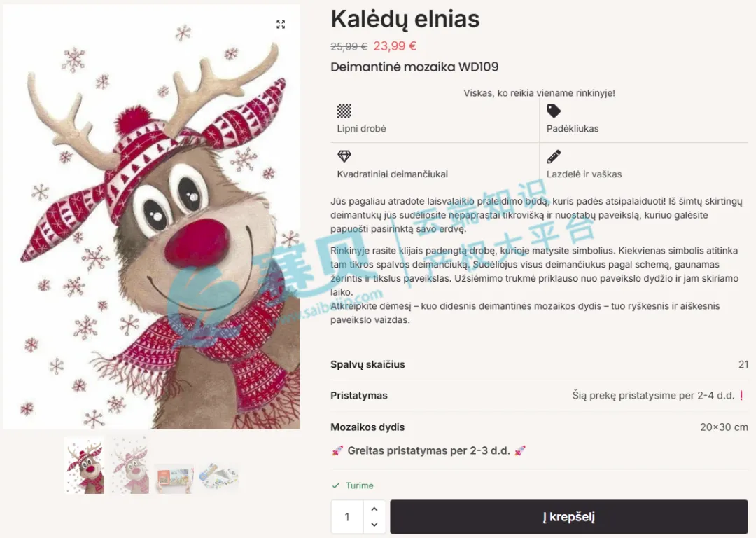Select the second faded reindeer thumbnail
This screenshot has height=538, width=756.
[x=129, y=466]
